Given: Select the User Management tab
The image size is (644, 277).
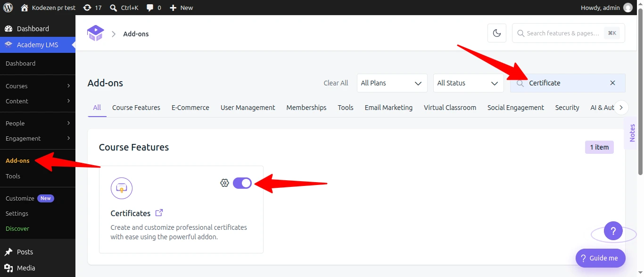Looking at the screenshot, I should [248, 108].
